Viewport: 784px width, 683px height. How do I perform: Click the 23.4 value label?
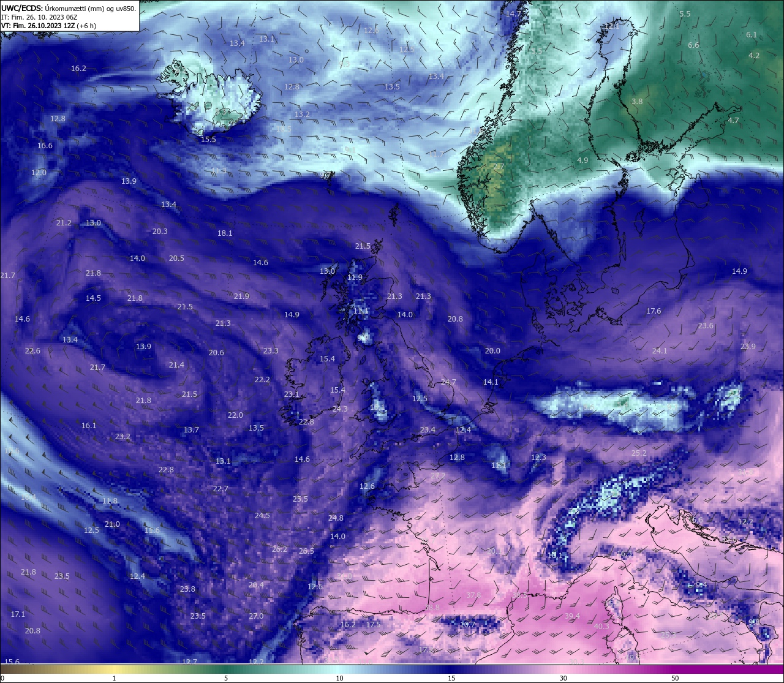(x=428, y=430)
